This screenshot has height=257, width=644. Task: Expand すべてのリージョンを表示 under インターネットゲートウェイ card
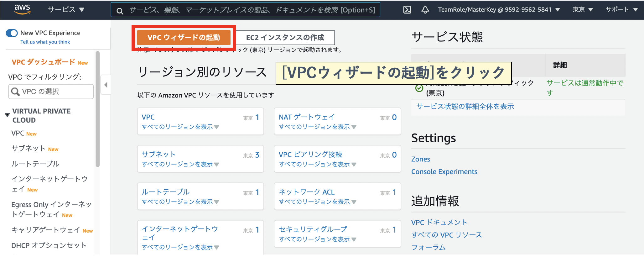coord(180,247)
